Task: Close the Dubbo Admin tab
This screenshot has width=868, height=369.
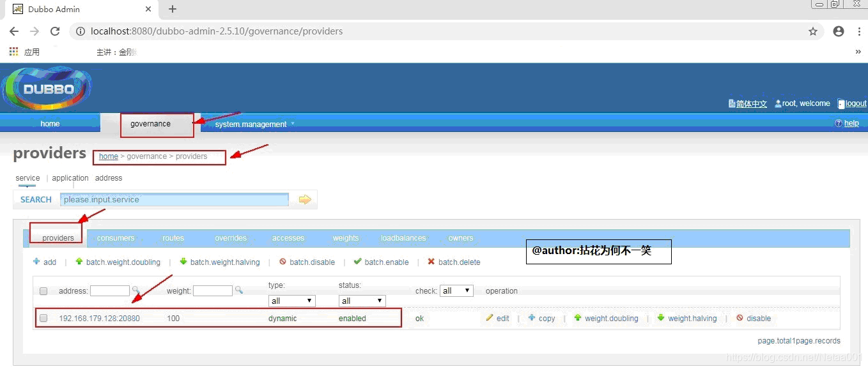Action: tap(148, 9)
